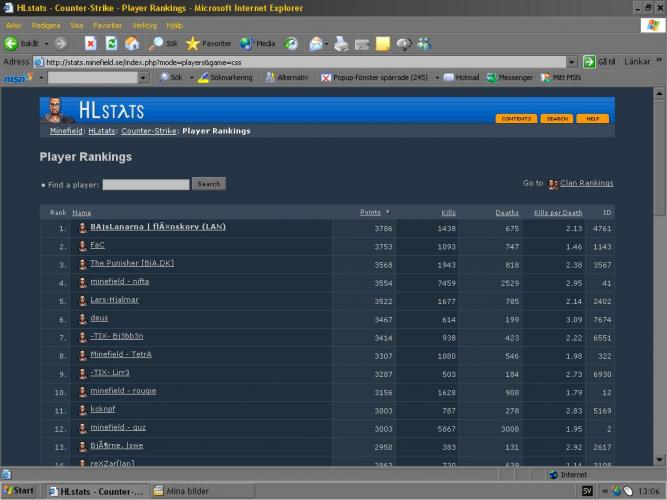The height and width of the screenshot is (500, 667).
Task: Open the MSN search box dropdown
Action: pyautogui.click(x=144, y=77)
